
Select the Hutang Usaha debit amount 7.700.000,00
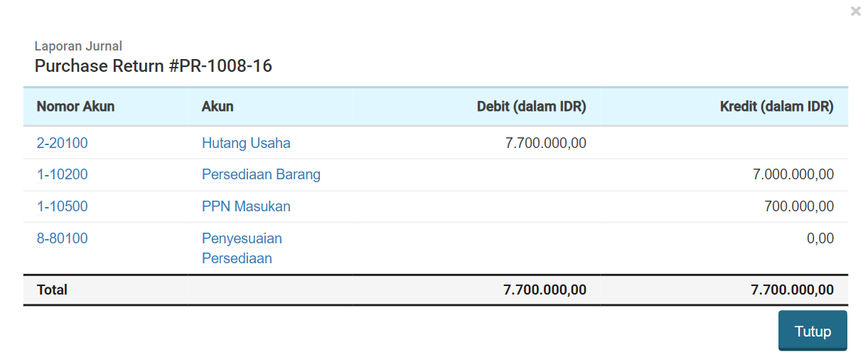pos(546,143)
